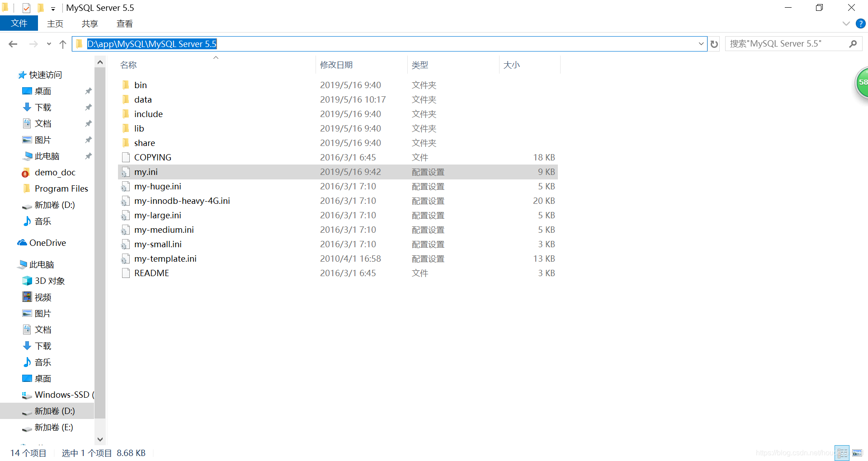Viewport: 868px width, 461px height.
Task: Open the Quick Access Toolbar customize dropdown
Action: (x=53, y=9)
